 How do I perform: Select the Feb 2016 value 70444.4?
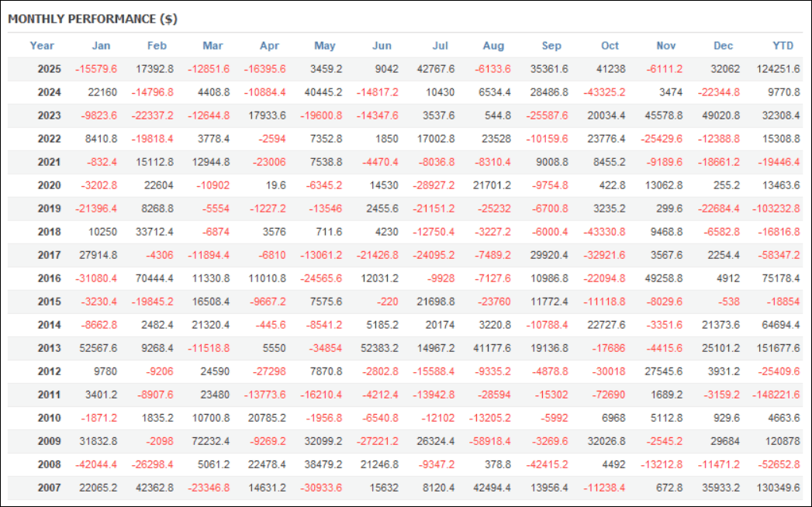[x=152, y=278]
